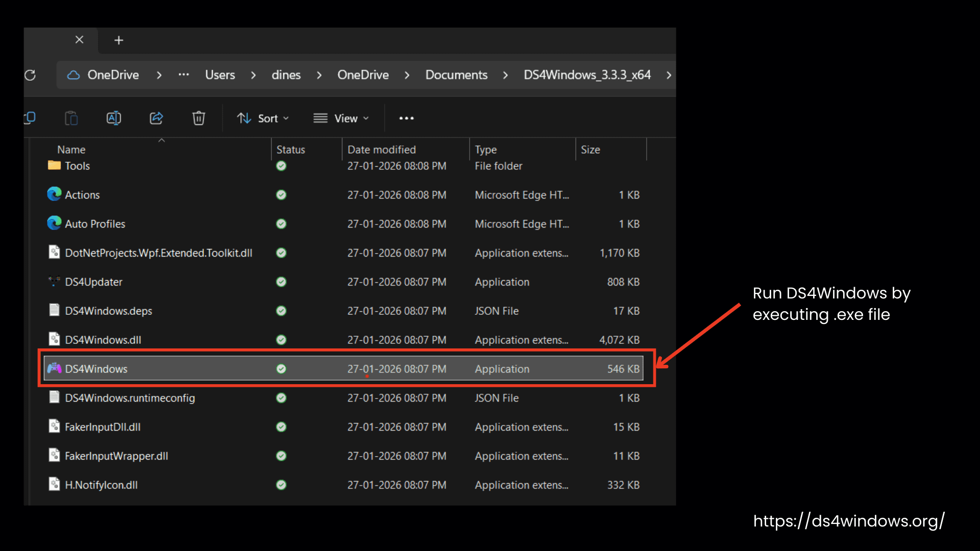Click the Delete trash icon
Image resolution: width=980 pixels, height=551 pixels.
coord(199,118)
